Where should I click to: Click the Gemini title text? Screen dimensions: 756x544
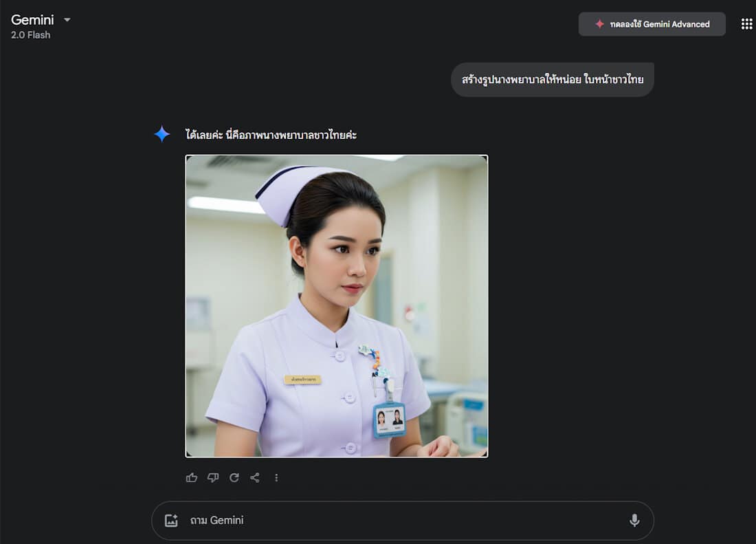pos(32,19)
